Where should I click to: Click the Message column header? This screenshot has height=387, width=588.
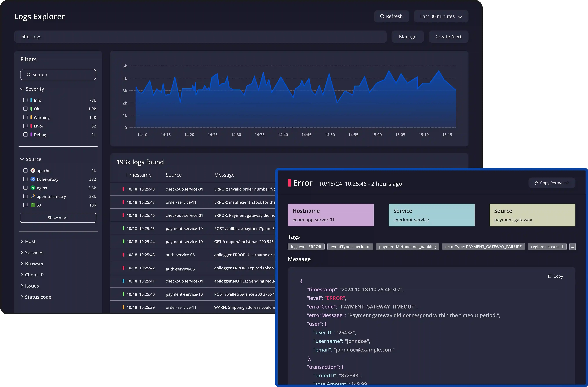tap(224, 175)
